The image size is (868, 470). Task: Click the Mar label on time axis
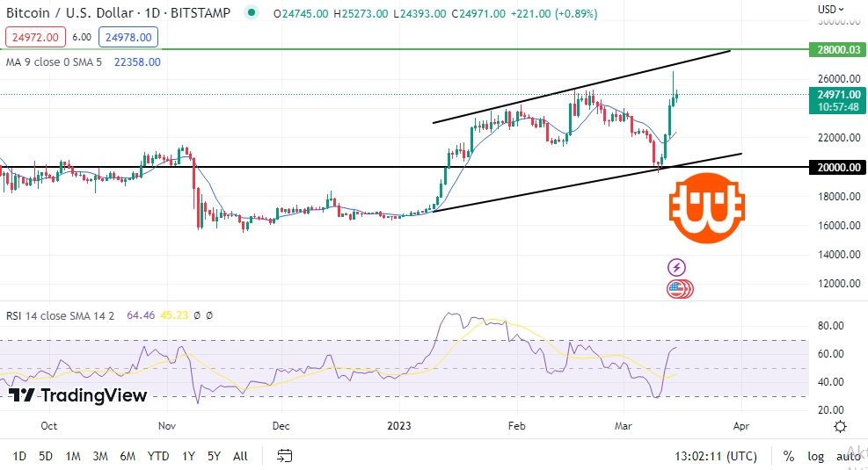(x=624, y=426)
